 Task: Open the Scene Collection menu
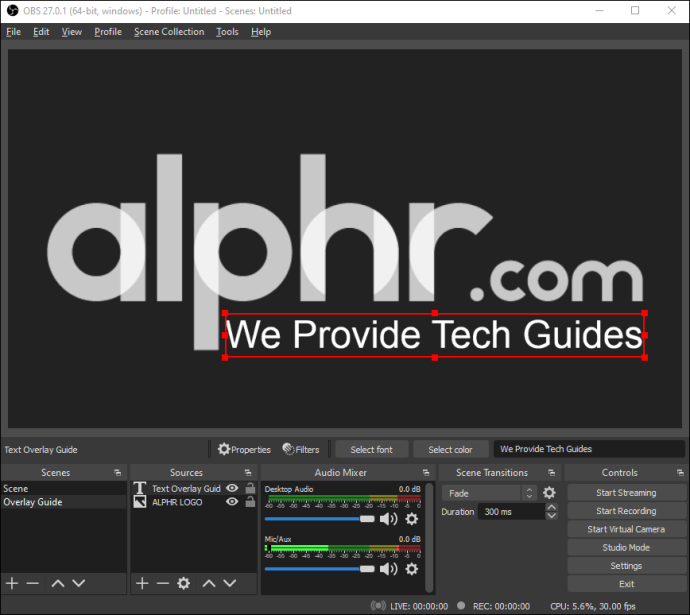point(169,32)
